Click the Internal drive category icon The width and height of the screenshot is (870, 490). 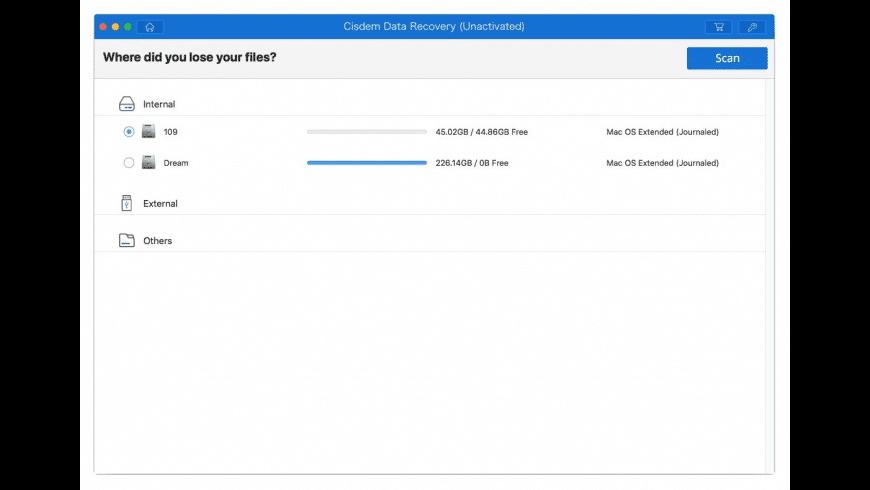coord(127,104)
